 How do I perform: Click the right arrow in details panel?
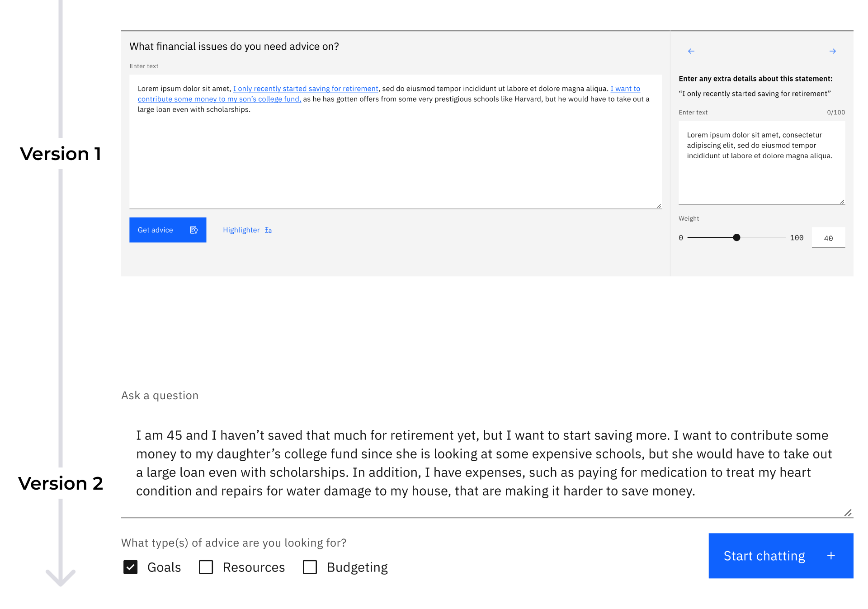[832, 51]
